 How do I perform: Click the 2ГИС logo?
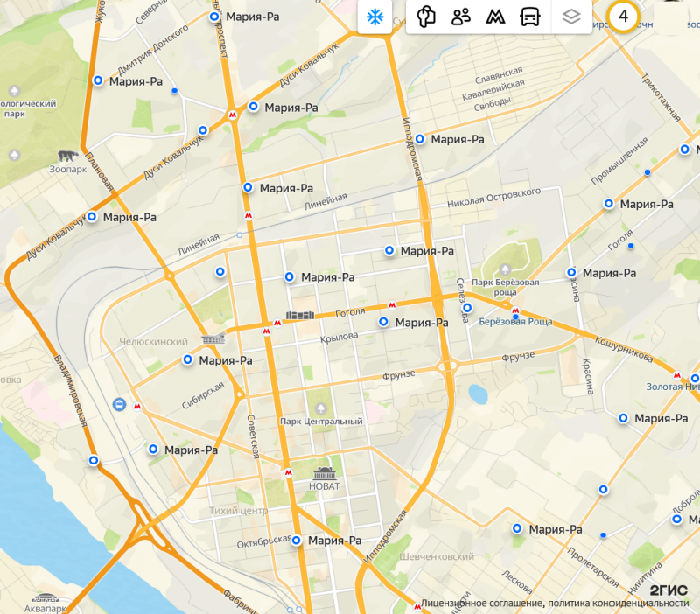click(668, 590)
